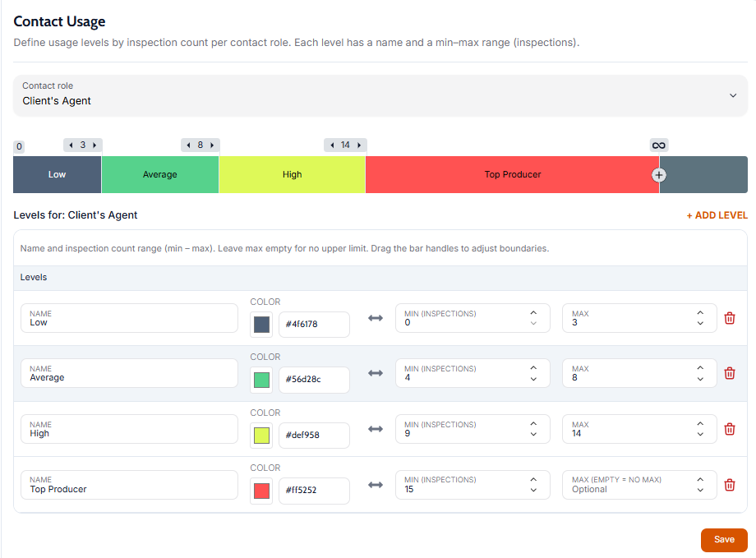The width and height of the screenshot is (756, 558).
Task: Increment the Max value for High level
Action: click(x=700, y=424)
